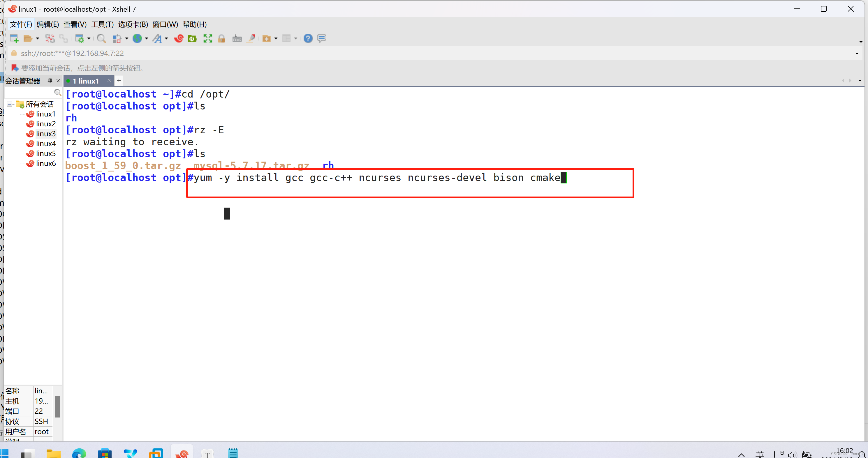Expand the Properties dropdown arrow

tap(89, 38)
